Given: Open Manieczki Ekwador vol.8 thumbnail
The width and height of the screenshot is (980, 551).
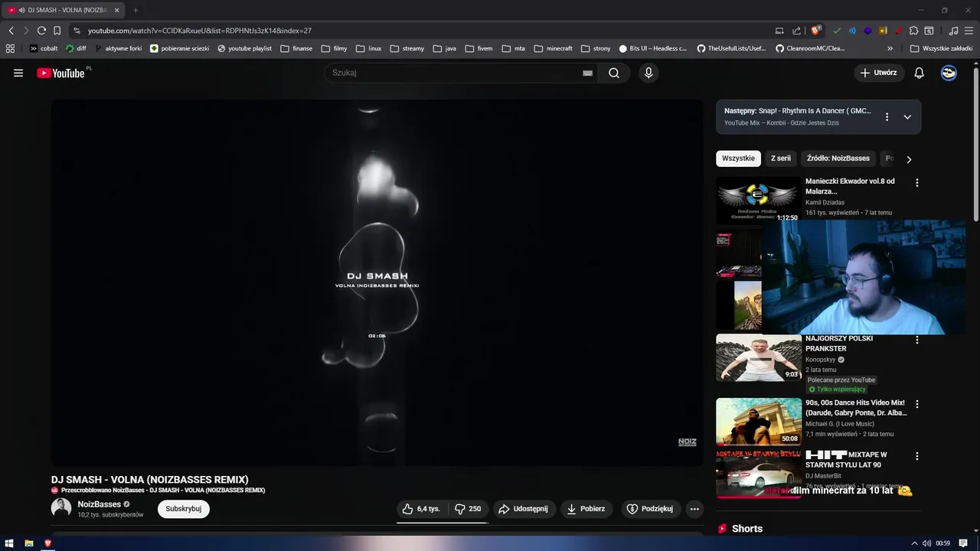Looking at the screenshot, I should pyautogui.click(x=758, y=201).
